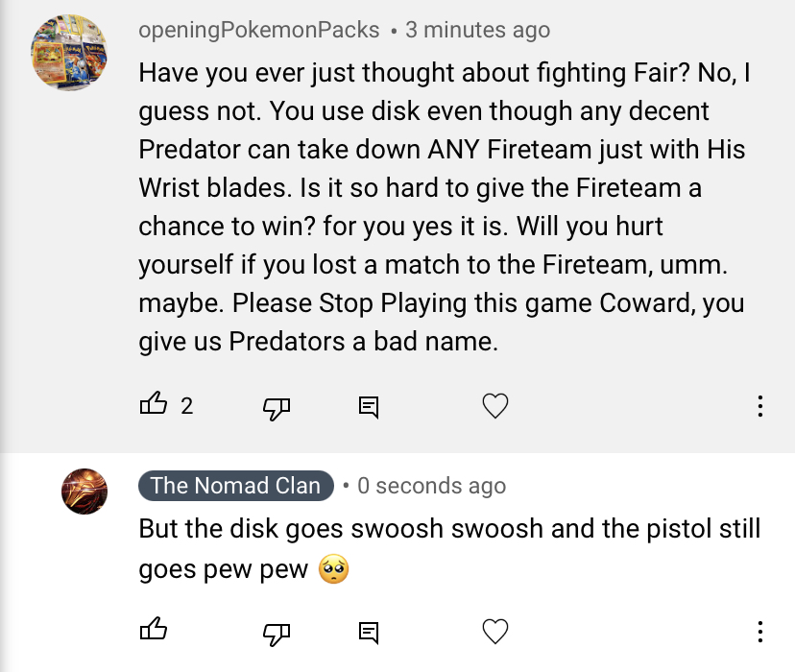Image resolution: width=795 pixels, height=672 pixels.
Task: Like The Nomad Clan reply
Action: [x=154, y=631]
